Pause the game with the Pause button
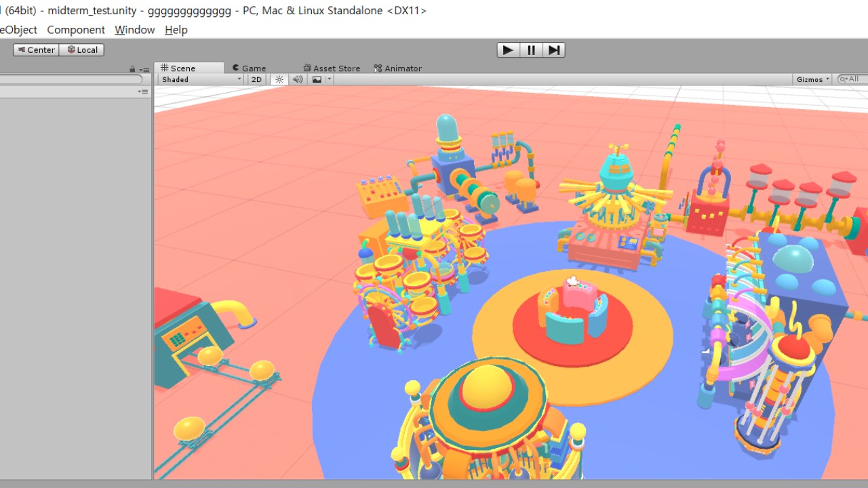868x488 pixels. click(x=531, y=49)
